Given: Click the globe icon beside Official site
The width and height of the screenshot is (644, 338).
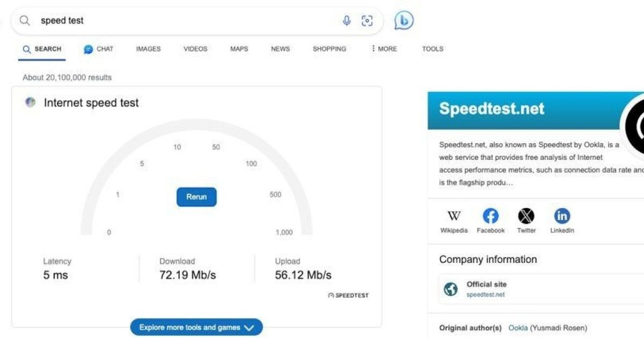Looking at the screenshot, I should point(451,289).
